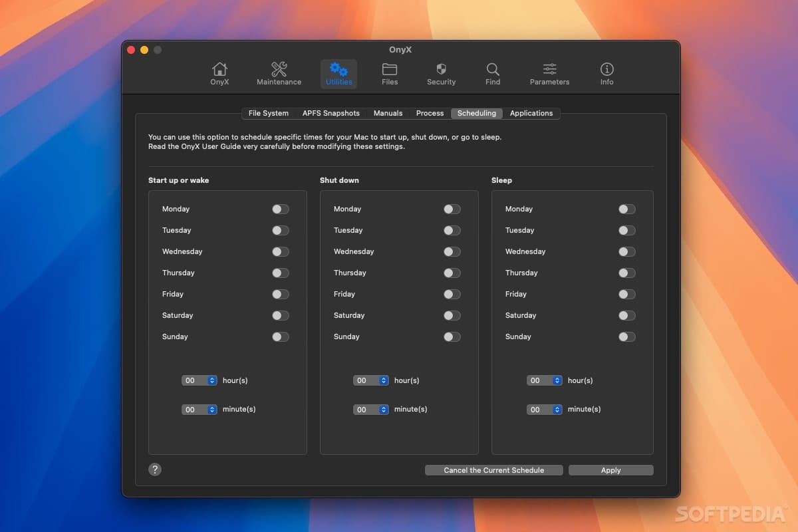The width and height of the screenshot is (798, 532).
Task: Open the Process tab
Action: coord(430,113)
